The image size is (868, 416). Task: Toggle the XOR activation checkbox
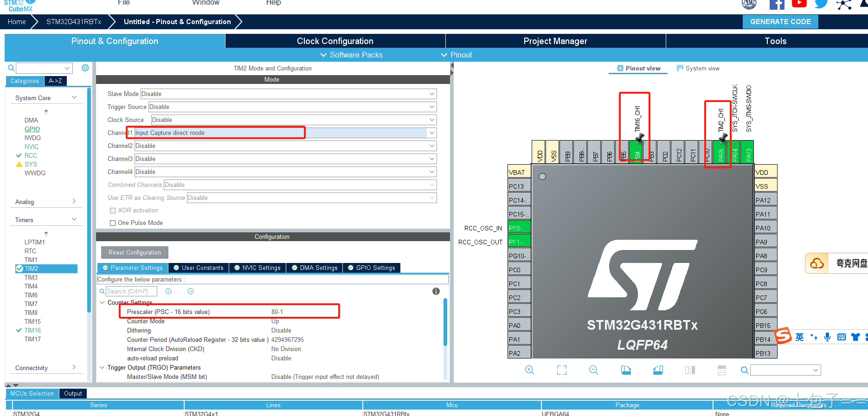point(113,211)
